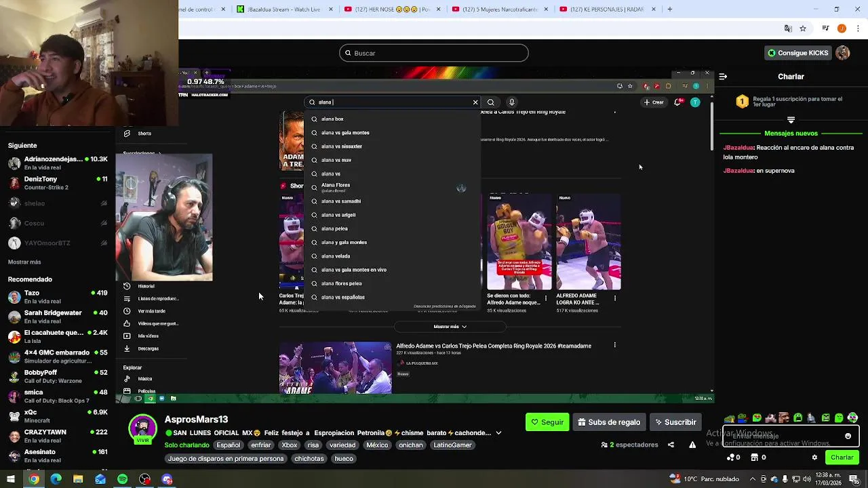Open Tazo recommended channel
868x488 pixels.
click(58, 297)
